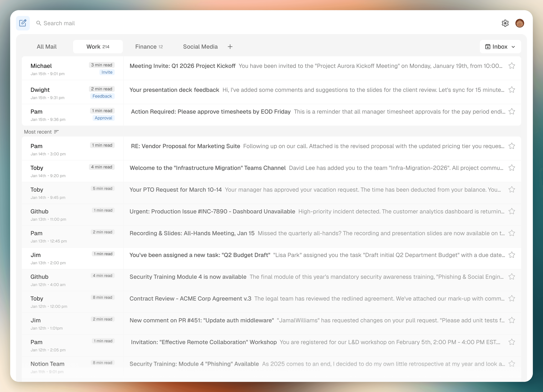This screenshot has width=543, height=392.
Task: Switch to the All Mail tab
Action: point(47,47)
